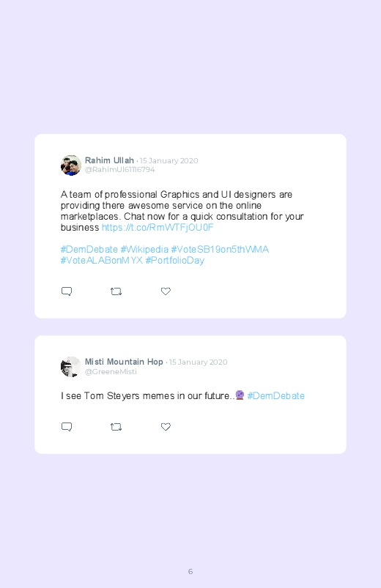Open the @RahimUl61116794 handle
The image size is (381, 588).
click(x=119, y=169)
